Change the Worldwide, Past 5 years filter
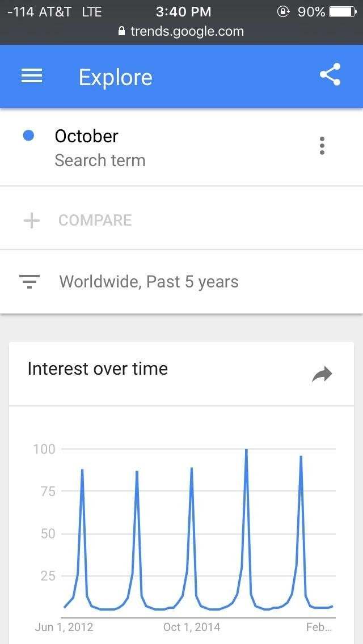The image size is (363, 644). tap(148, 281)
